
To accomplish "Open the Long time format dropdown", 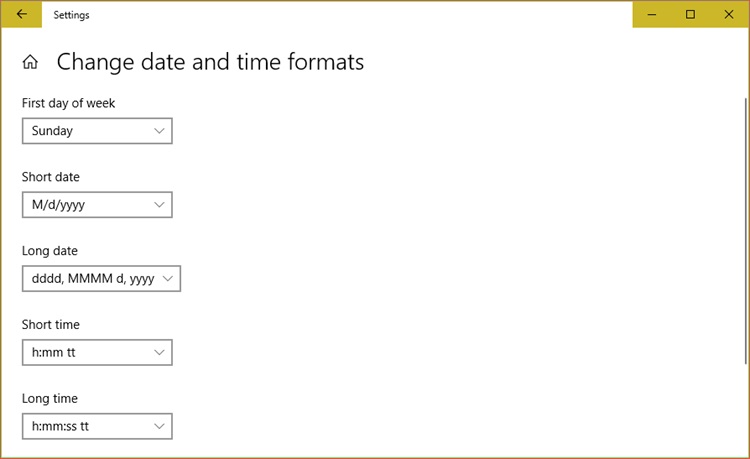I will (x=97, y=427).
